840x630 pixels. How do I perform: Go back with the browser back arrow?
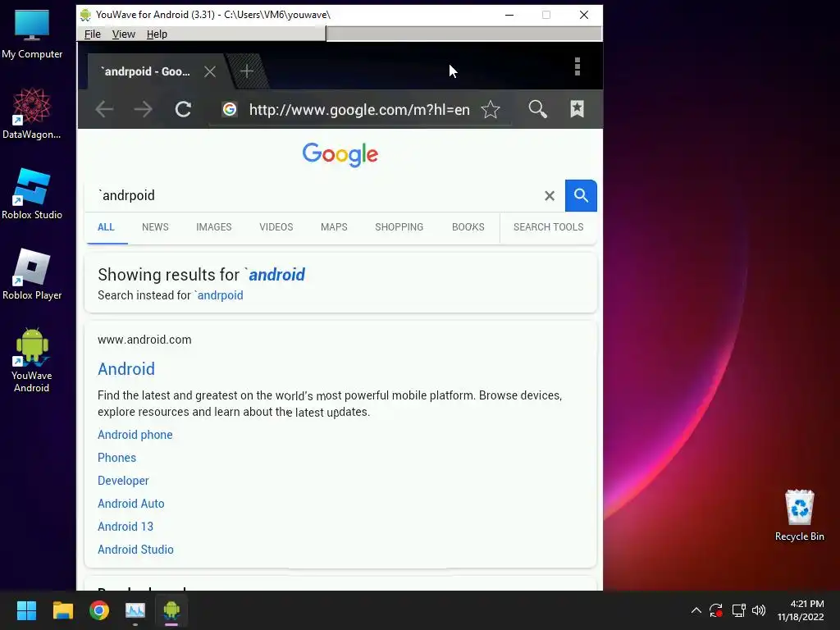104,109
